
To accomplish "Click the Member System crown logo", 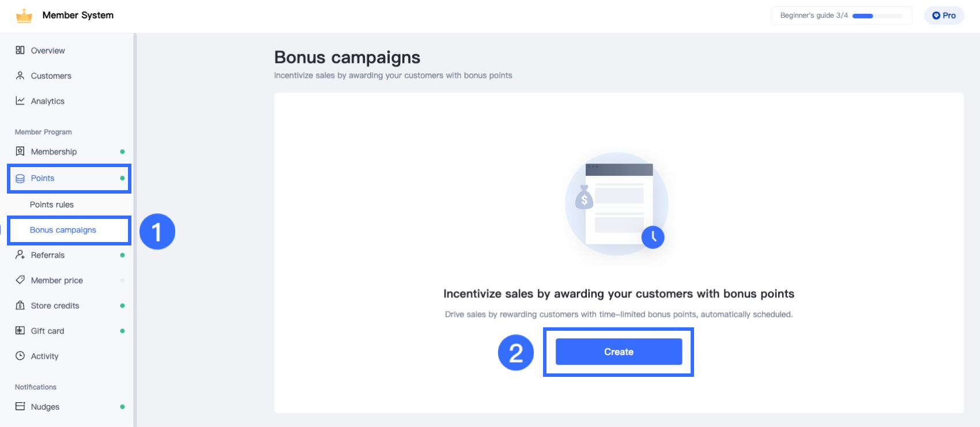I will 24,16.
